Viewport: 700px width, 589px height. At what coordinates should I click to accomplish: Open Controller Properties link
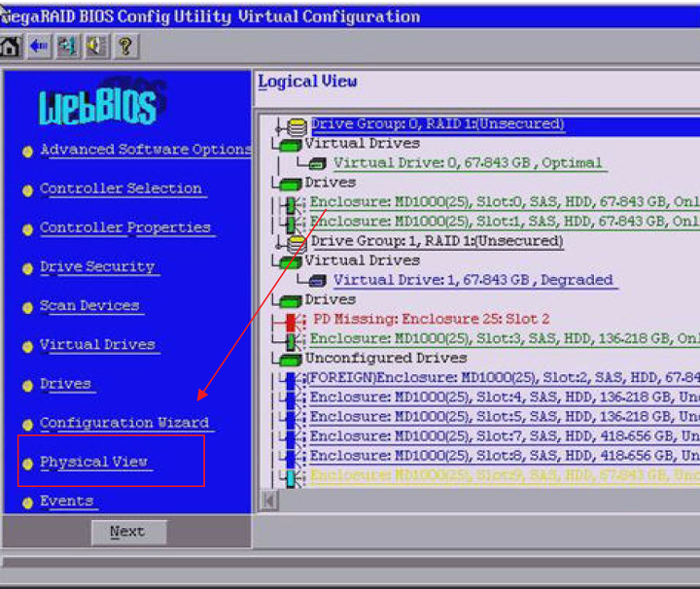coord(125,228)
